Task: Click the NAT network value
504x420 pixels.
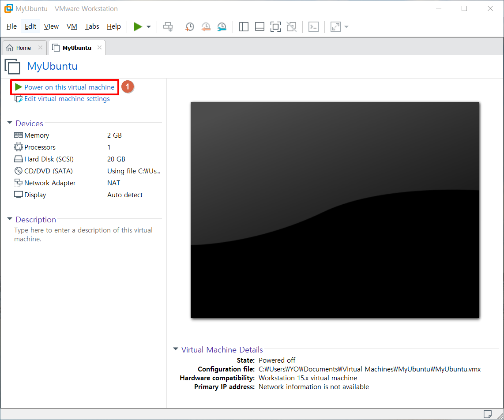Action: tap(113, 183)
